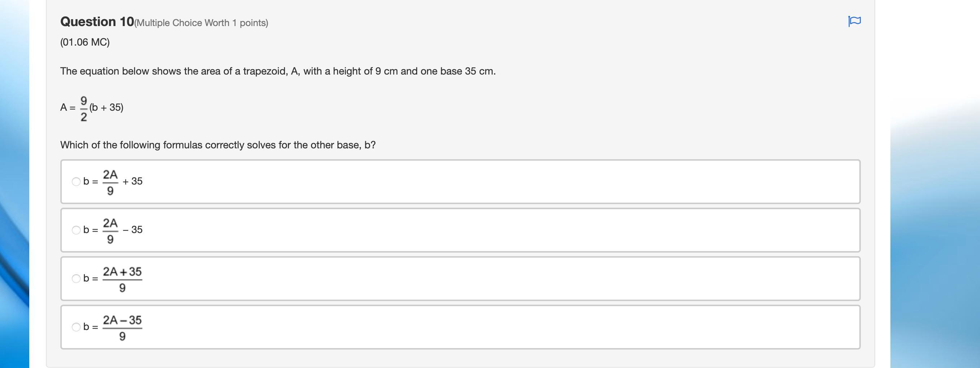Click the "b =" label in first answer
This screenshot has width=980, height=368.
tap(91, 181)
